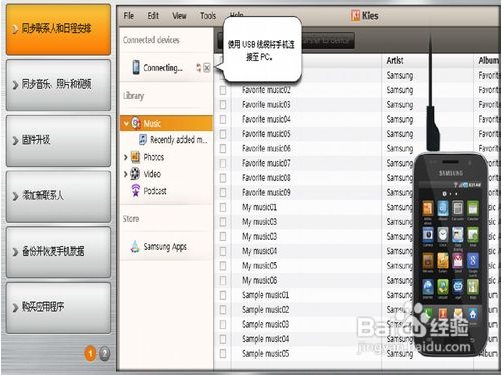Image resolution: width=504 pixels, height=375 pixels.
Task: Tick the checkbox for Favorite music09
Action: tap(223, 193)
